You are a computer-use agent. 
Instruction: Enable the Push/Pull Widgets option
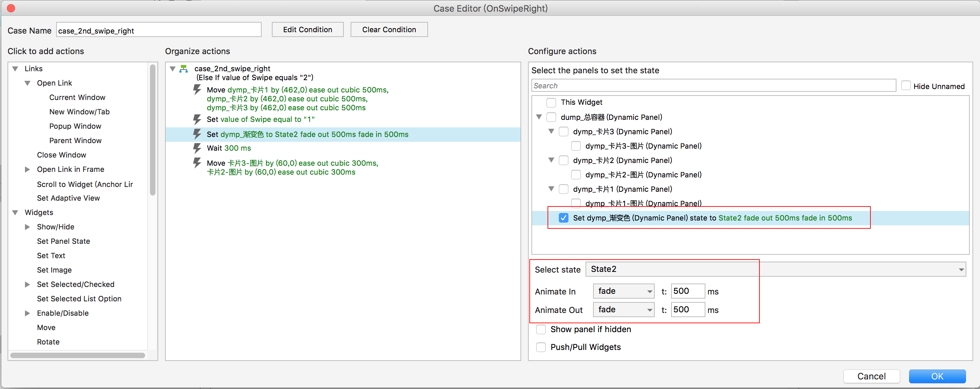click(x=541, y=347)
